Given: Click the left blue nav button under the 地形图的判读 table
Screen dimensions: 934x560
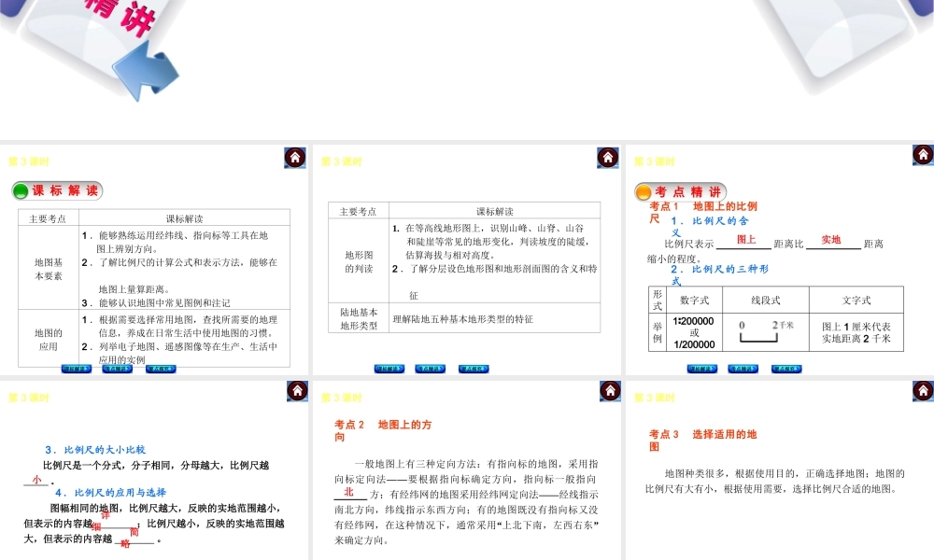Looking at the screenshot, I should pos(389,369).
